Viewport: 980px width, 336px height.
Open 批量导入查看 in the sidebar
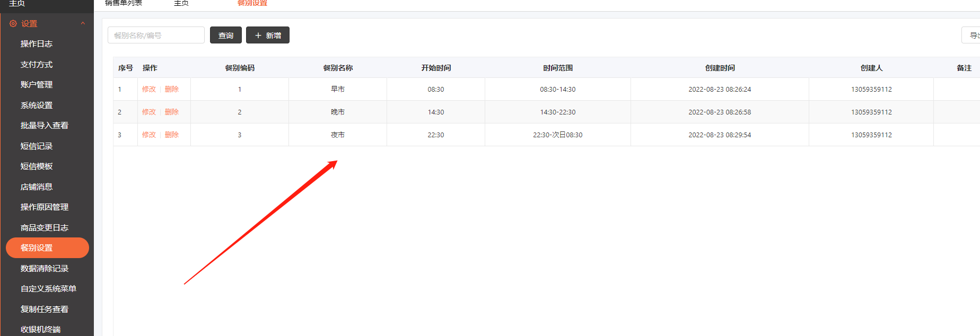click(x=45, y=126)
